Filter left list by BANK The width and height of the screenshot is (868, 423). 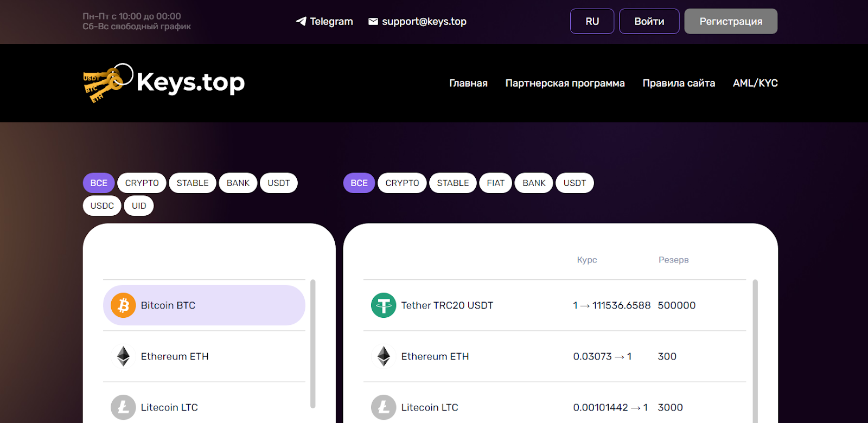[x=238, y=183]
